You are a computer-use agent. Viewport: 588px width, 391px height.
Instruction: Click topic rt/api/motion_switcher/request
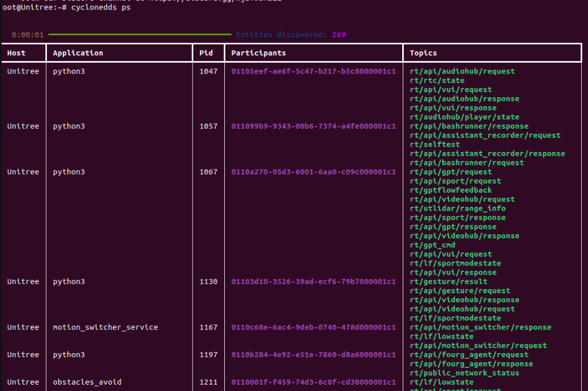pyautogui.click(x=478, y=346)
